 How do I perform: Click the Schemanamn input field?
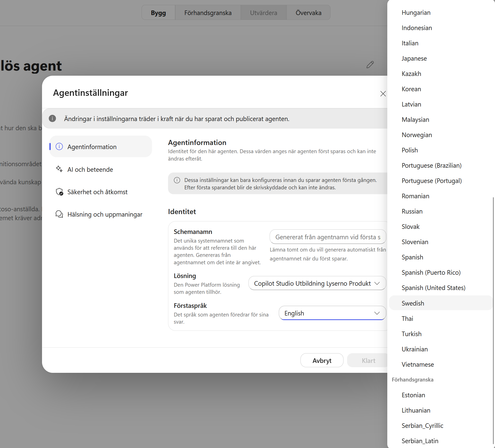pyautogui.click(x=328, y=237)
